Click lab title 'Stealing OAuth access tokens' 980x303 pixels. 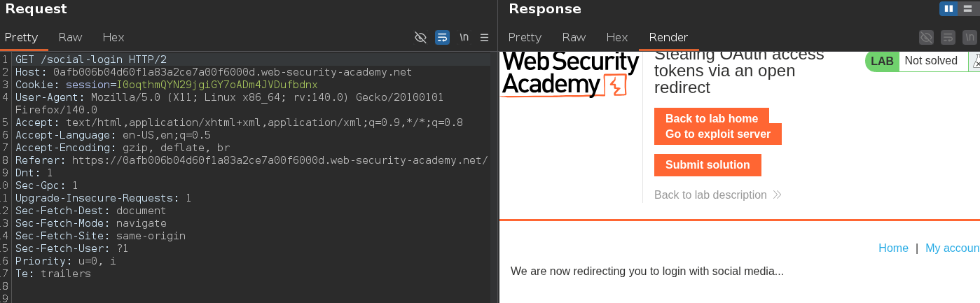coord(739,71)
